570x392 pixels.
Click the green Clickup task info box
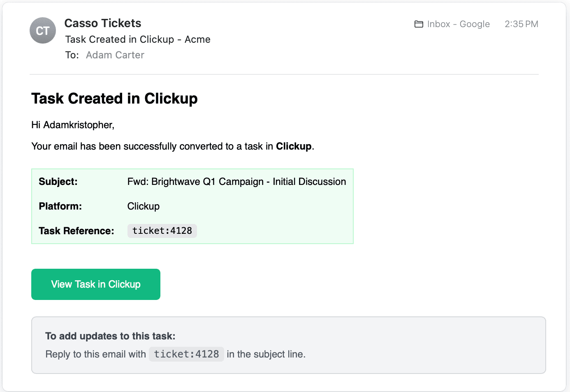(x=192, y=206)
